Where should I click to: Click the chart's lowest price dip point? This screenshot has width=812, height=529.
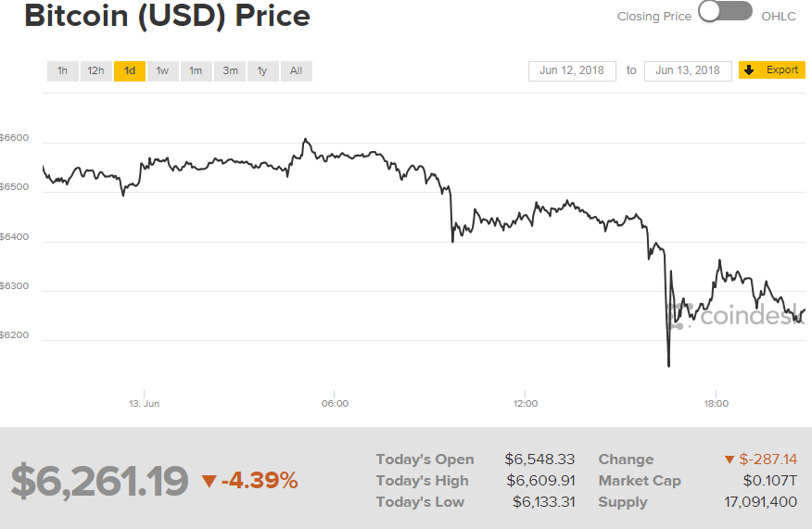[668, 366]
